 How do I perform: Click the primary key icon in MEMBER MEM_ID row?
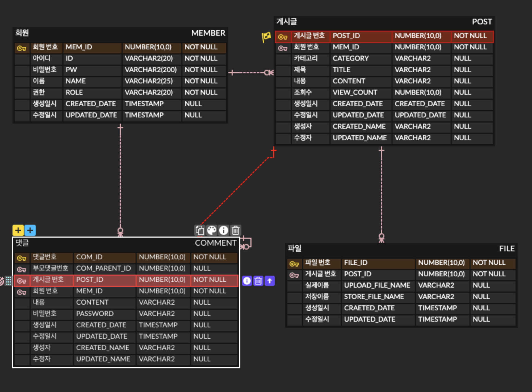click(x=22, y=48)
